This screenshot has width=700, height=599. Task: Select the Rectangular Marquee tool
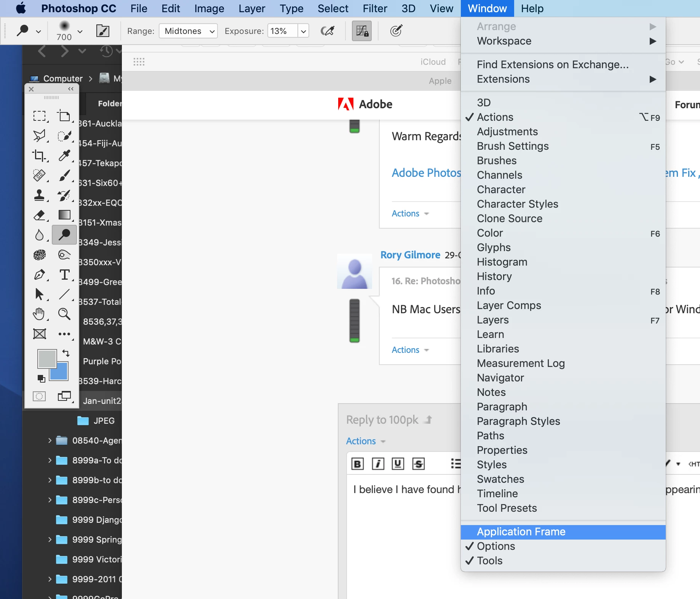tap(39, 116)
